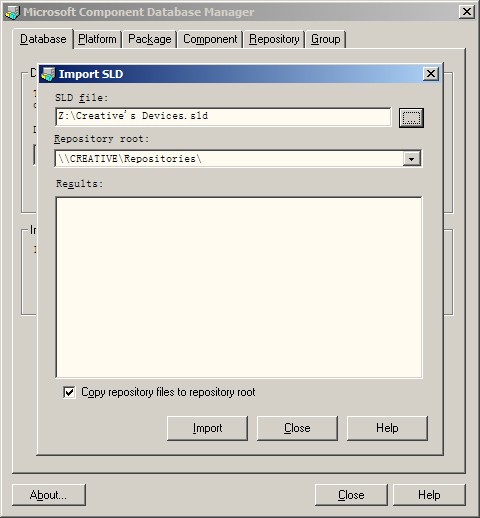Click the SLD file path field
The height and width of the screenshot is (518, 480).
click(x=223, y=116)
